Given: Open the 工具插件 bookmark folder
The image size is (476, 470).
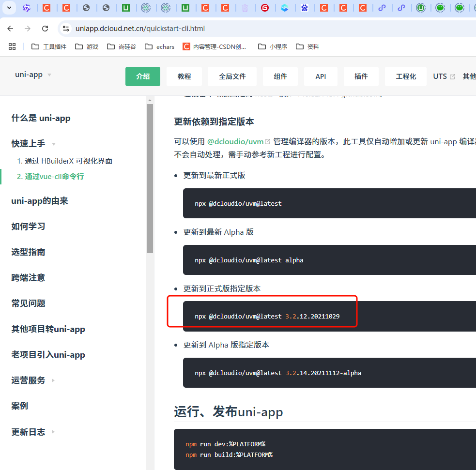Looking at the screenshot, I should coord(49,46).
